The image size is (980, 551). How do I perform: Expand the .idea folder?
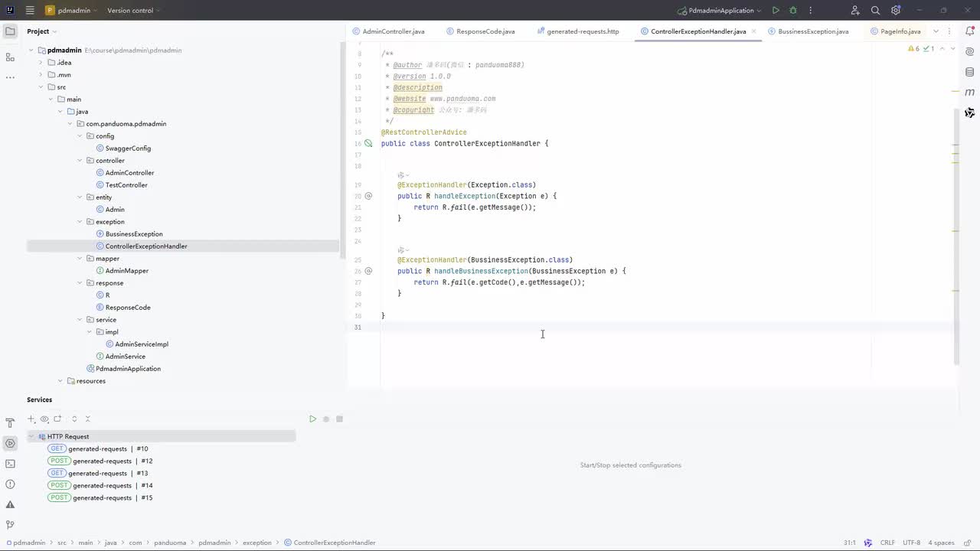[41, 63]
